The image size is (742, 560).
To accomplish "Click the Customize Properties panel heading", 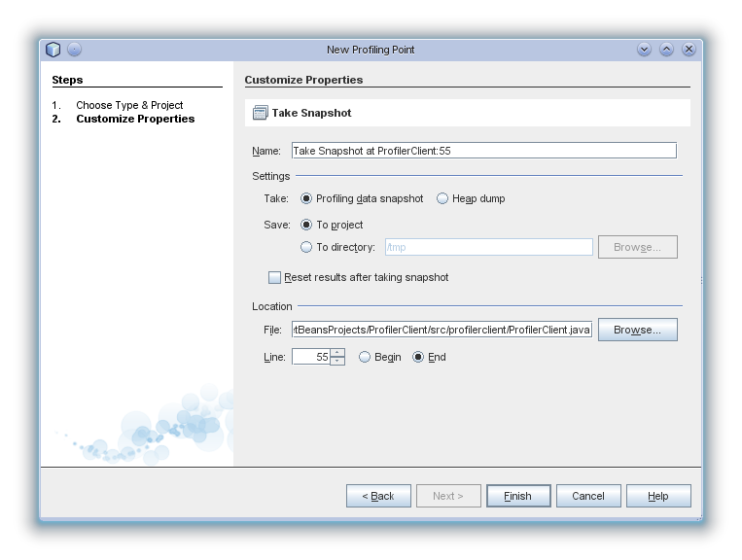I will [303, 80].
